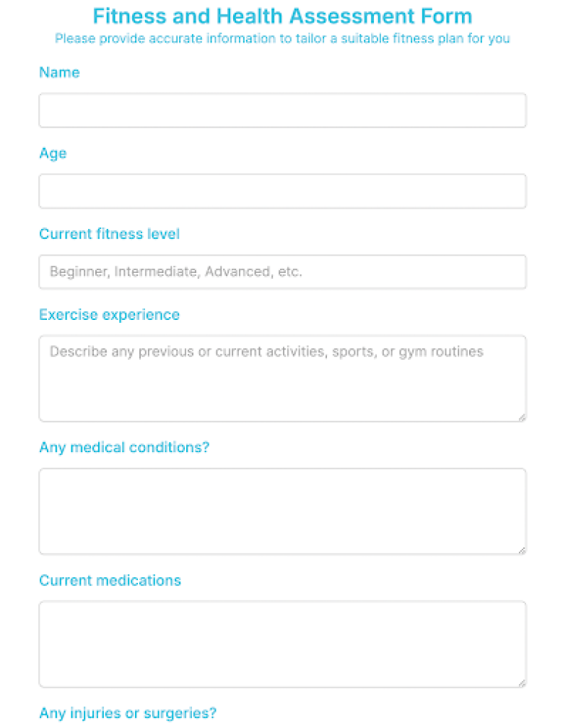Click the medical conditions textarea resize grip
Screen dimensions: 563x728
tap(522, 550)
